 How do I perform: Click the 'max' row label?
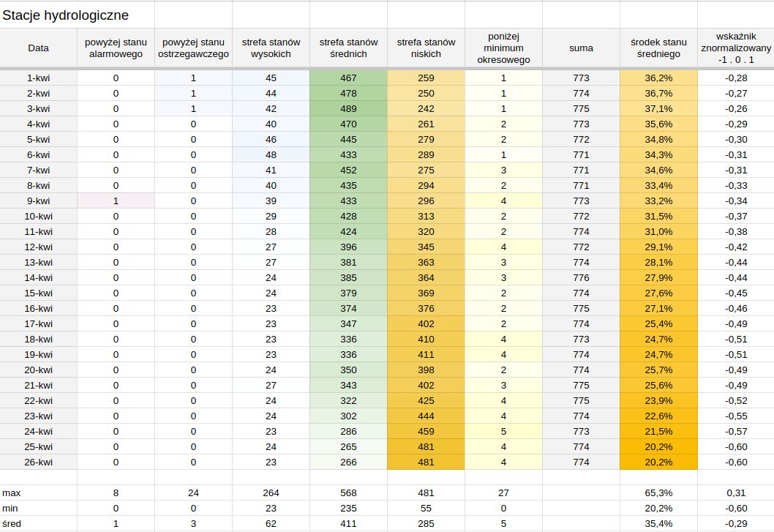pos(12,493)
